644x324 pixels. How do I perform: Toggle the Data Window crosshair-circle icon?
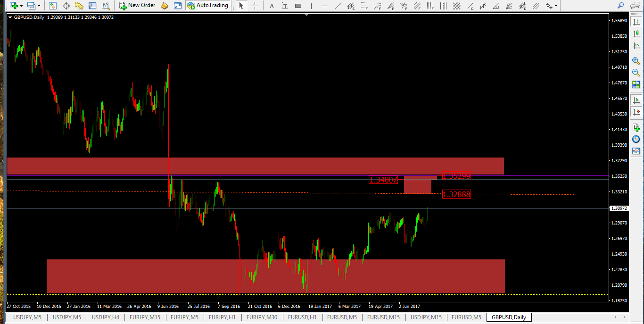tap(66, 6)
